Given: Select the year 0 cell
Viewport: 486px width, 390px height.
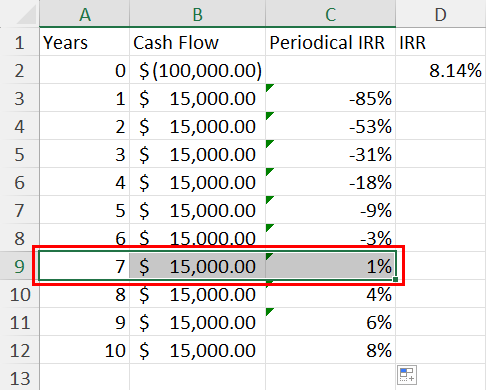Looking at the screenshot, I should point(84,70).
